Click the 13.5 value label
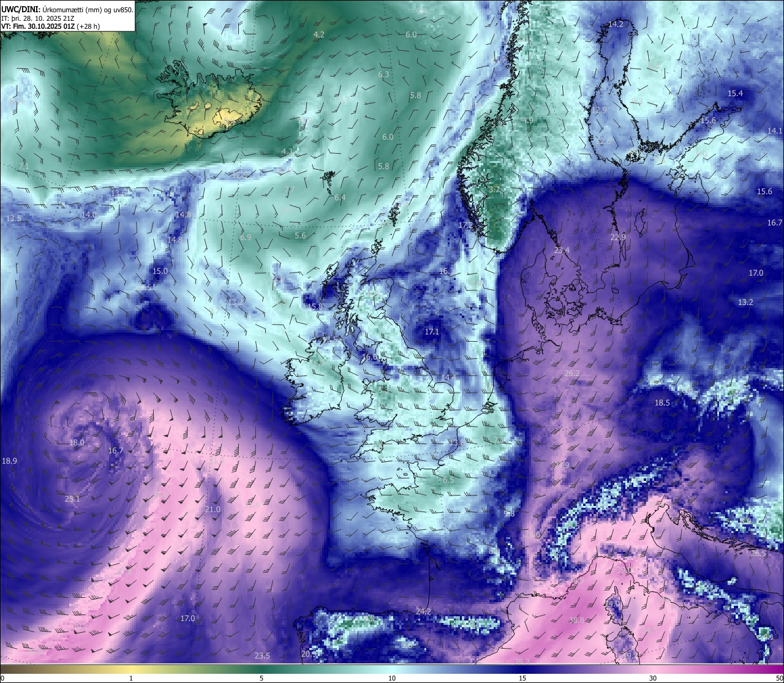This screenshot has width=784, height=683. point(13,218)
